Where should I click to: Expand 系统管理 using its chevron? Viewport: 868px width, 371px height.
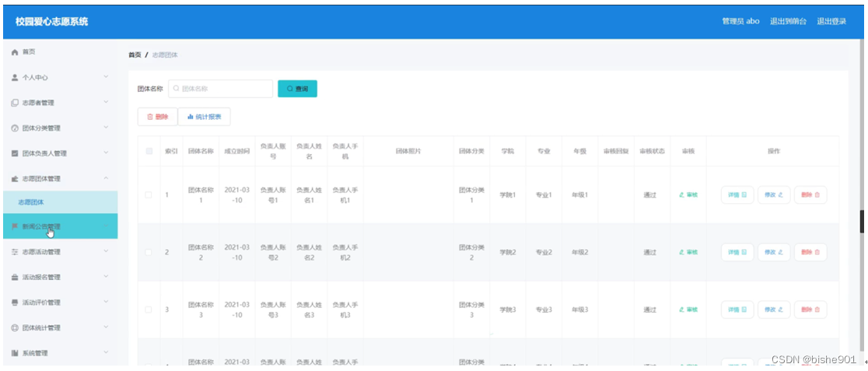[x=106, y=353]
